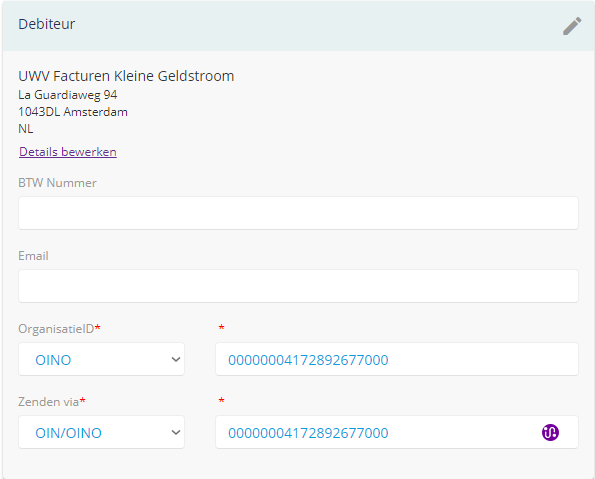Focus the Email input field
595x479 pixels.
coord(298,286)
